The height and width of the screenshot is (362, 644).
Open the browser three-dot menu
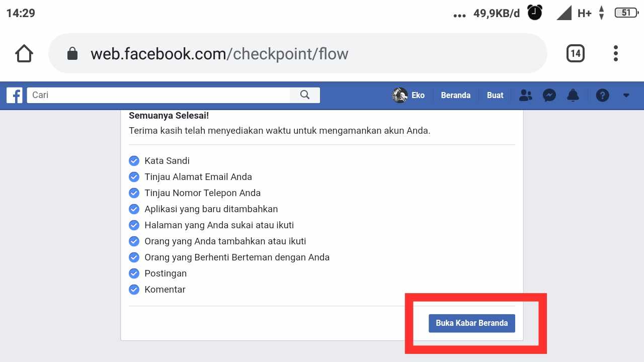pos(615,53)
